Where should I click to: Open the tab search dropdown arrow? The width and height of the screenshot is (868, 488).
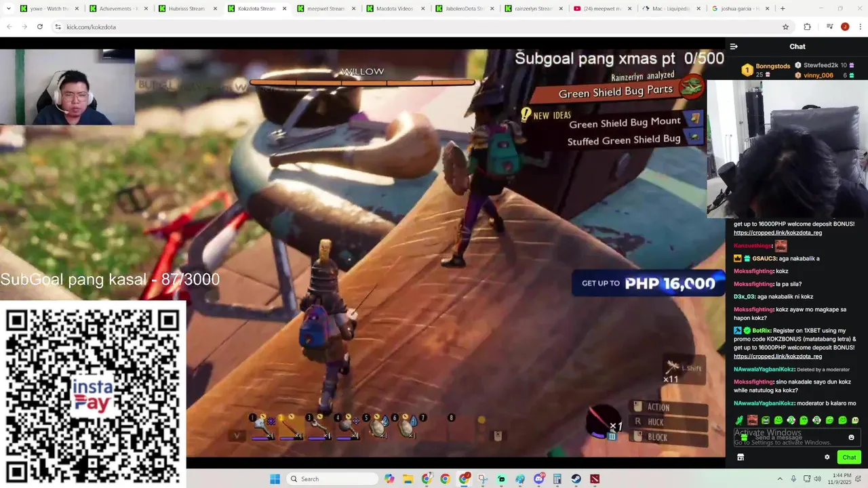[8, 9]
